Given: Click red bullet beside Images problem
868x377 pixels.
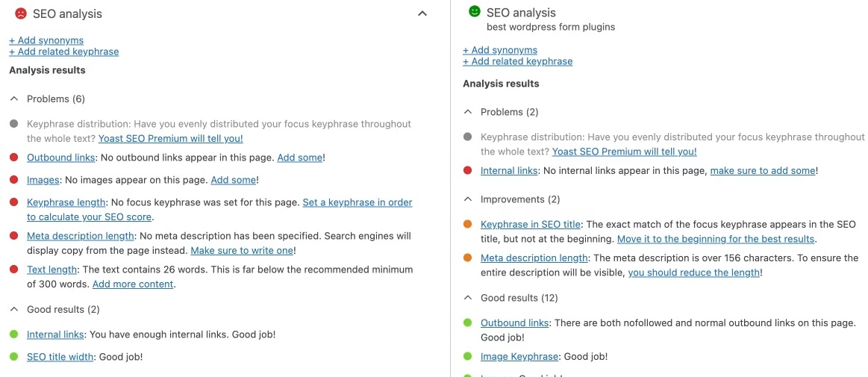Looking at the screenshot, I should click(14, 180).
